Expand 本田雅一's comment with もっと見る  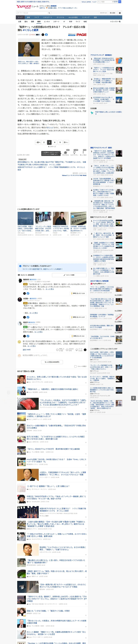tap(33, 313)
